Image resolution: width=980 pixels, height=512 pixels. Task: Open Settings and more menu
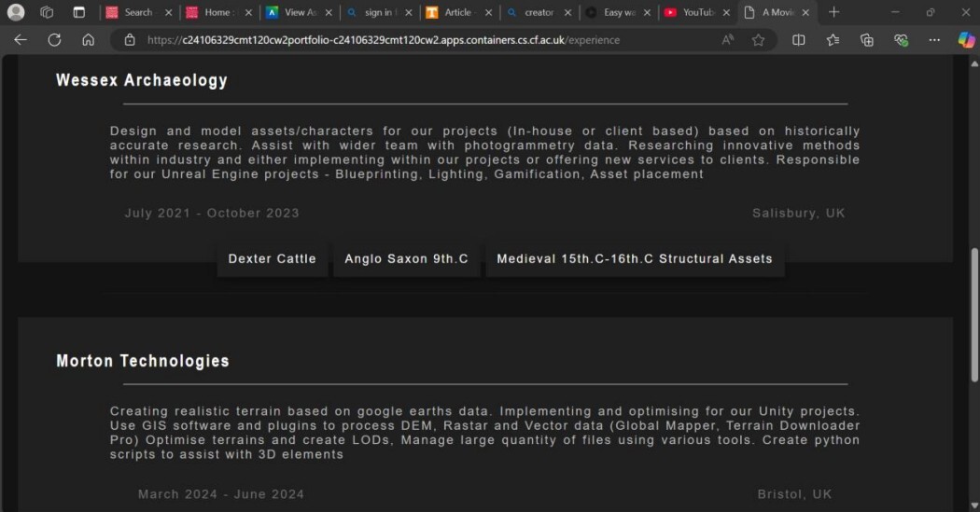coord(934,40)
